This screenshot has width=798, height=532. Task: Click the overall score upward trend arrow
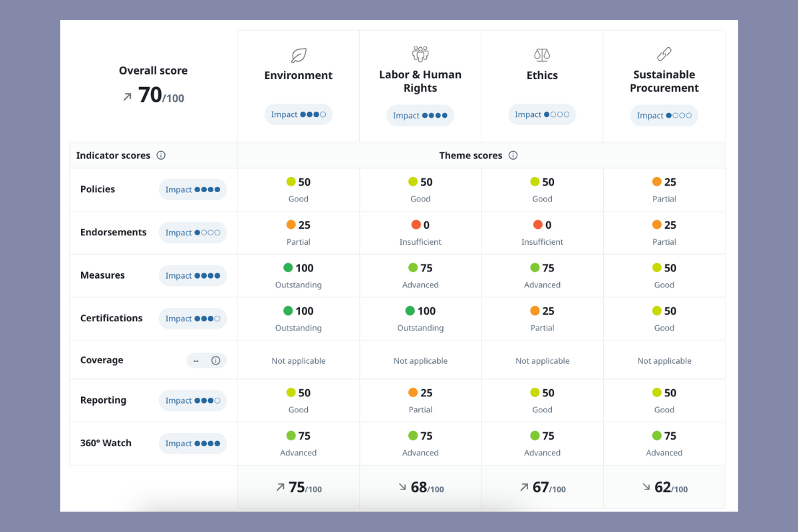pyautogui.click(x=127, y=96)
